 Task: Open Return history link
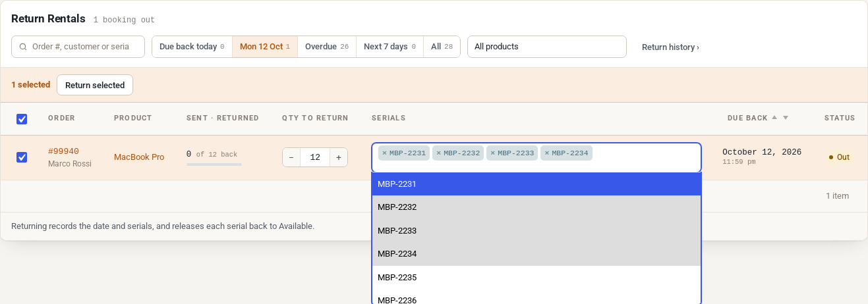coord(670,47)
